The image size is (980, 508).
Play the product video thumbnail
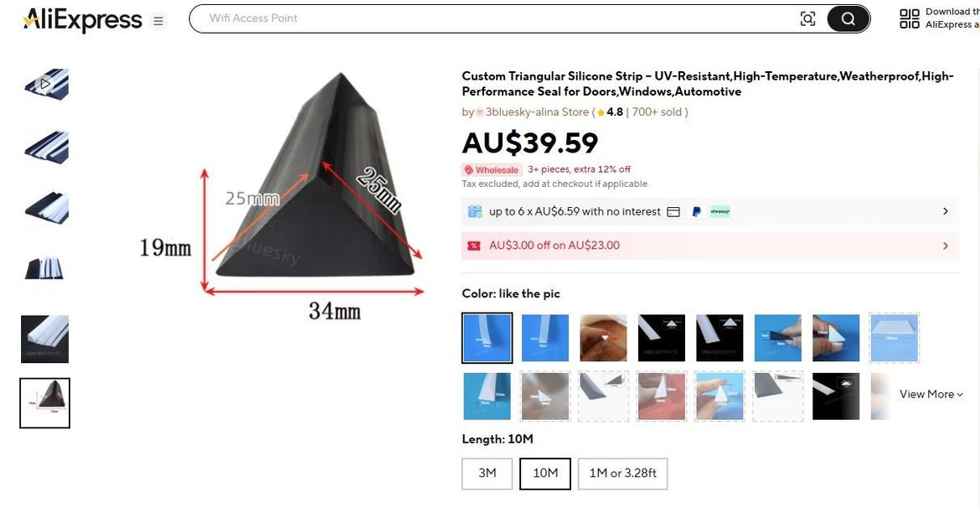(44, 84)
